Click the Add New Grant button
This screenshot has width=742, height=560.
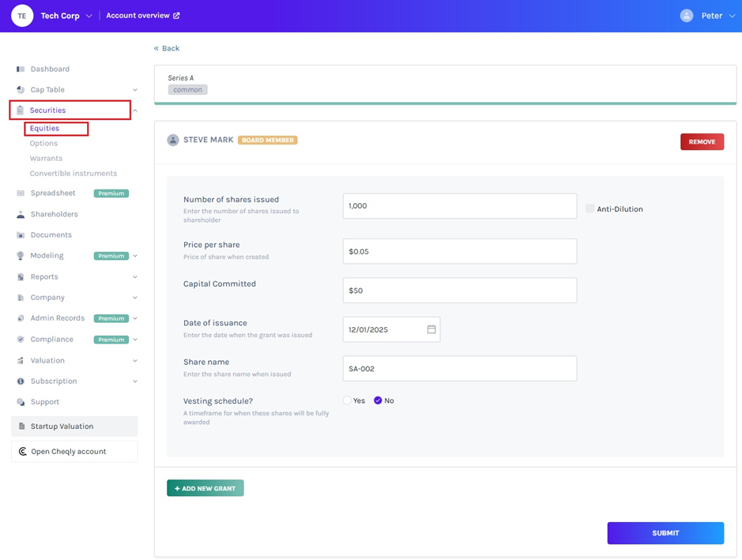point(205,488)
